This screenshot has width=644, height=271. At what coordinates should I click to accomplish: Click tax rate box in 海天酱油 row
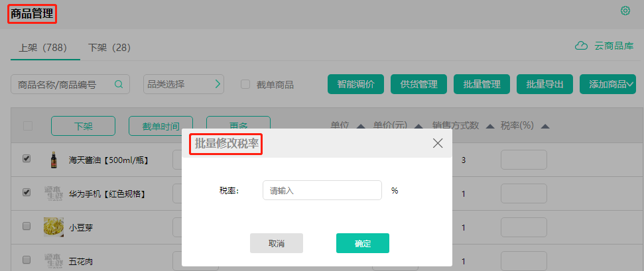524,160
